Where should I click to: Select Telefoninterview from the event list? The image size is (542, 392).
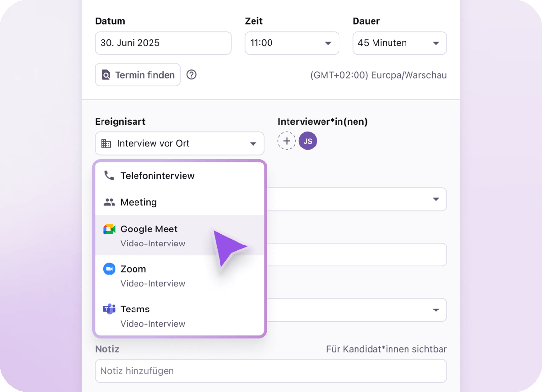coord(157,176)
